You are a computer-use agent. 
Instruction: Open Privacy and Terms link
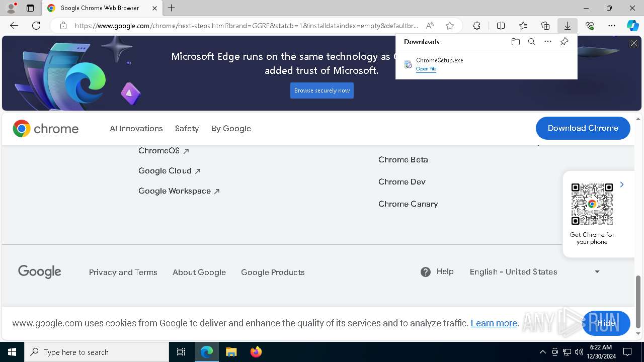tap(123, 273)
